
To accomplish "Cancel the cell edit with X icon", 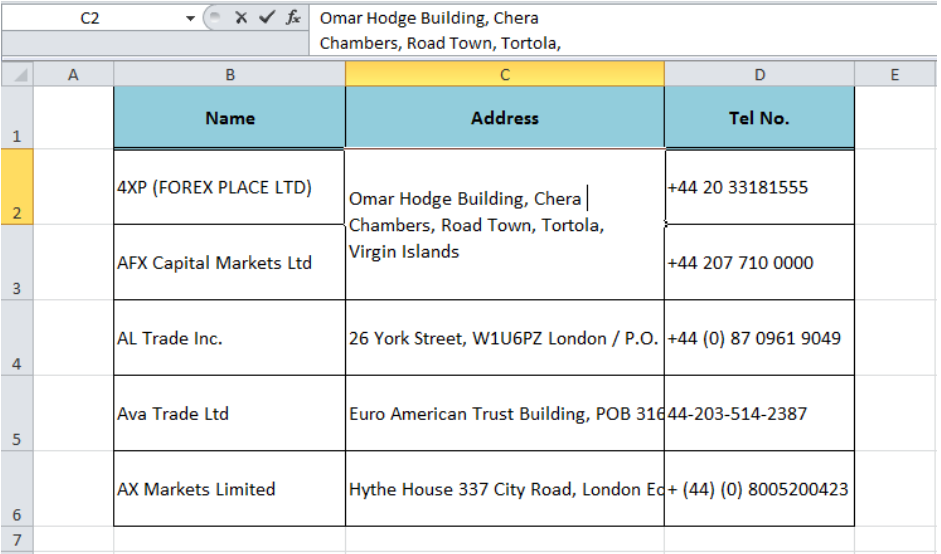I will point(241,17).
